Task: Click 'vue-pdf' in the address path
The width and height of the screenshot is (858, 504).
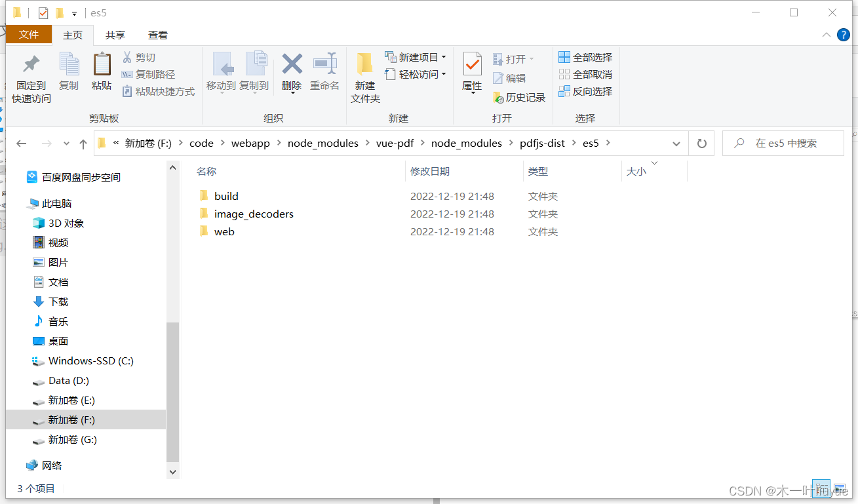Action: pos(395,143)
